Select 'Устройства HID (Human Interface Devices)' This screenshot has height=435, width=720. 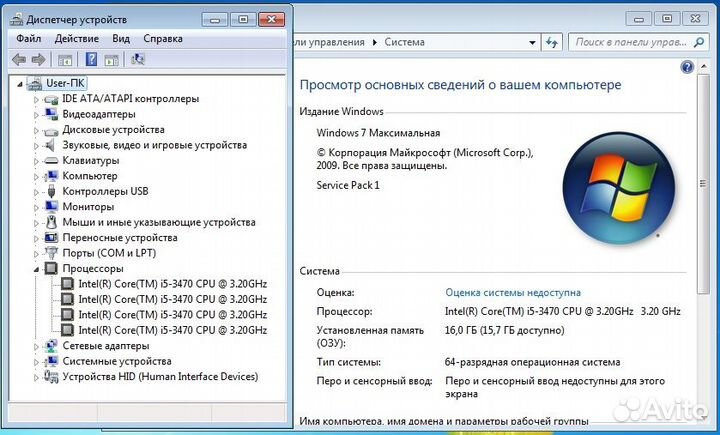tap(160, 377)
